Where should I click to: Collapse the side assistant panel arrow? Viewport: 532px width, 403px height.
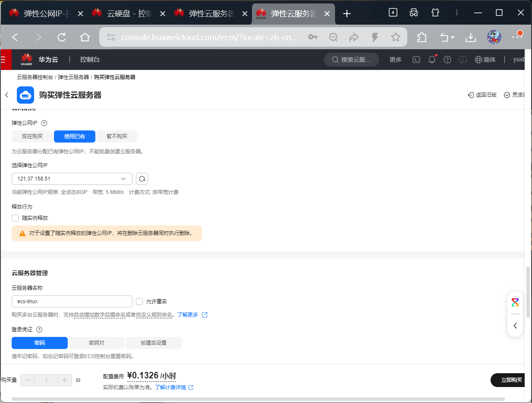pos(515,326)
